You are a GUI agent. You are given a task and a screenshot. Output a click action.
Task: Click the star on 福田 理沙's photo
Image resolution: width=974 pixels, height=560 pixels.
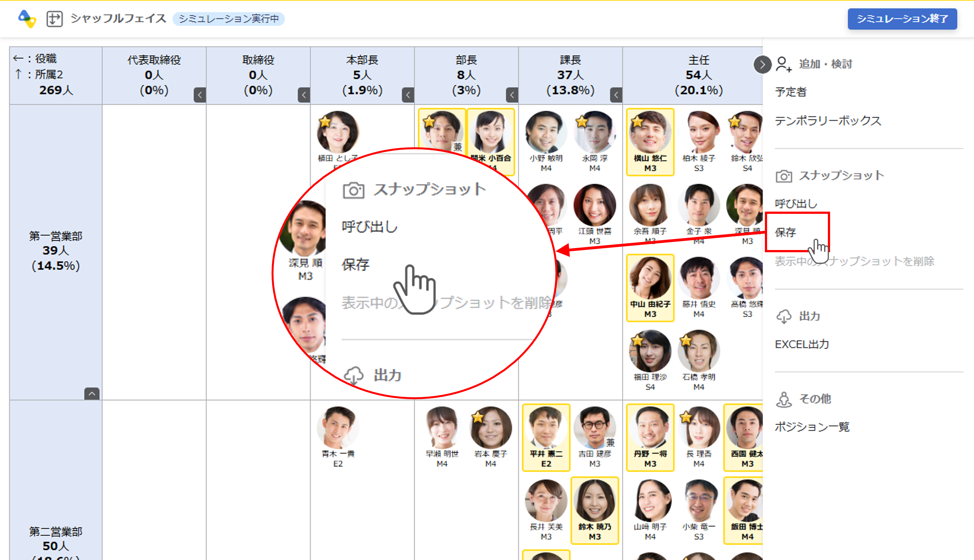[x=638, y=340]
